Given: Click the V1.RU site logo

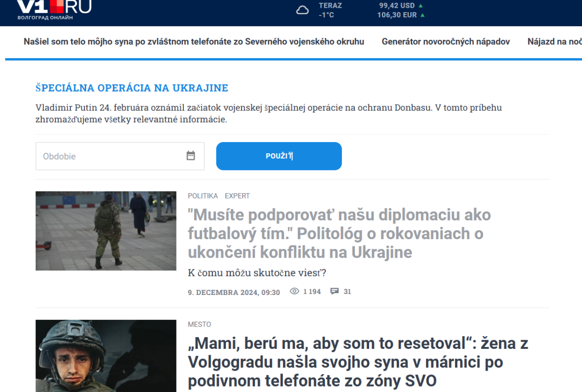Looking at the screenshot, I should click(54, 10).
